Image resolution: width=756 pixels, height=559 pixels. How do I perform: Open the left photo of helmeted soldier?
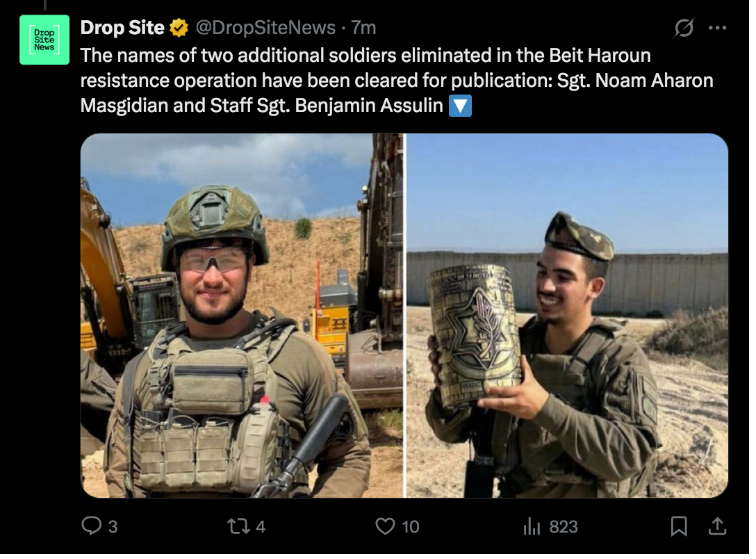coord(242,316)
